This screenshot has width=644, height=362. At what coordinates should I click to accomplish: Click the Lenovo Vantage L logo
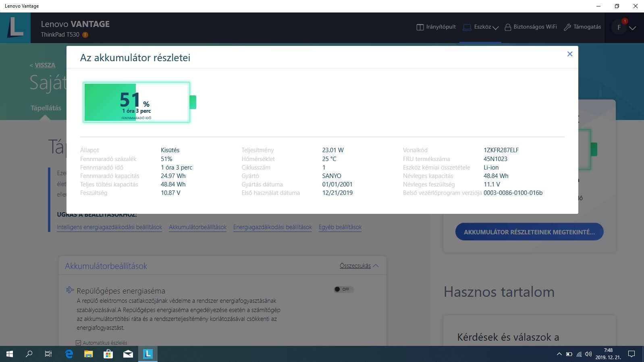[x=15, y=28]
